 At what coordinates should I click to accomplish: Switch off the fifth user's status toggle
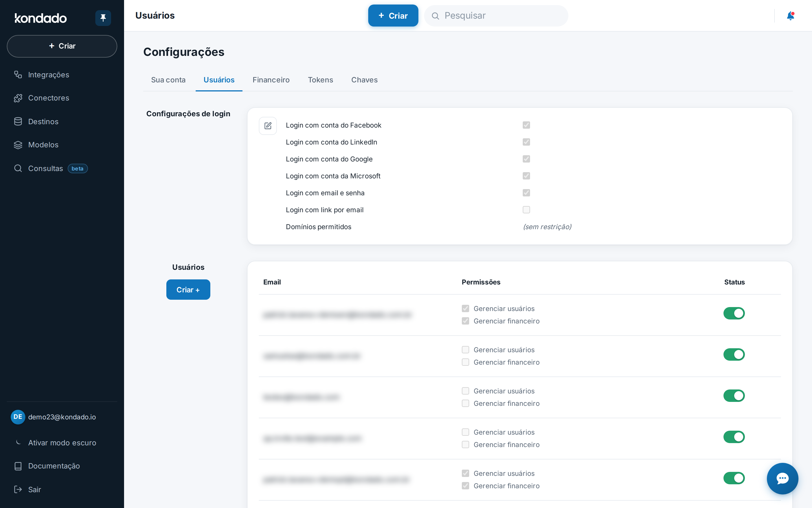pyautogui.click(x=734, y=478)
